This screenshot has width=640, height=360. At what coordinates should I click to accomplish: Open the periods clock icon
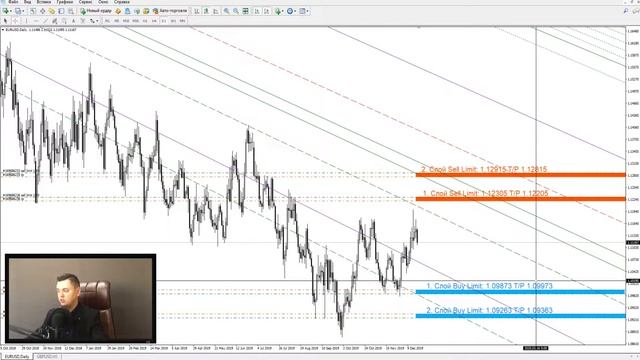click(290, 11)
